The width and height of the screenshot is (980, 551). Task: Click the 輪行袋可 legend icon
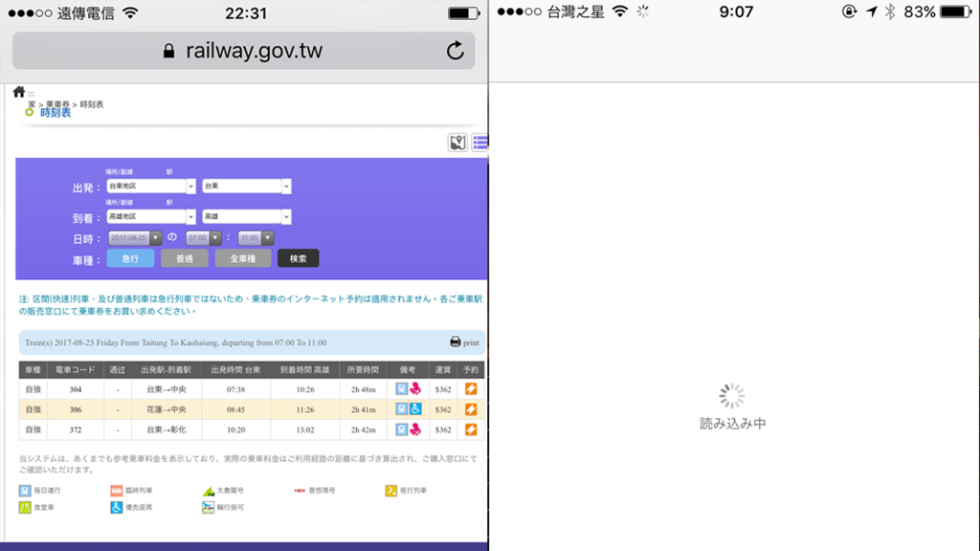(208, 507)
